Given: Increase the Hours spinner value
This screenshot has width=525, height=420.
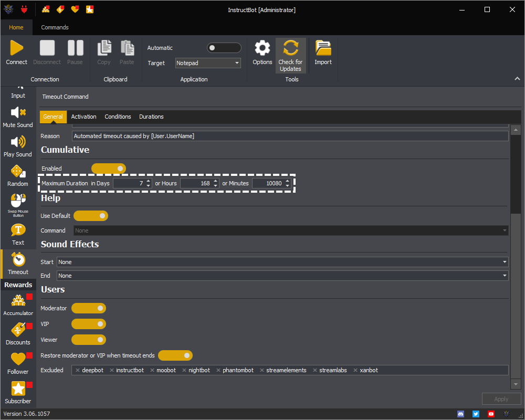Looking at the screenshot, I should (216, 181).
